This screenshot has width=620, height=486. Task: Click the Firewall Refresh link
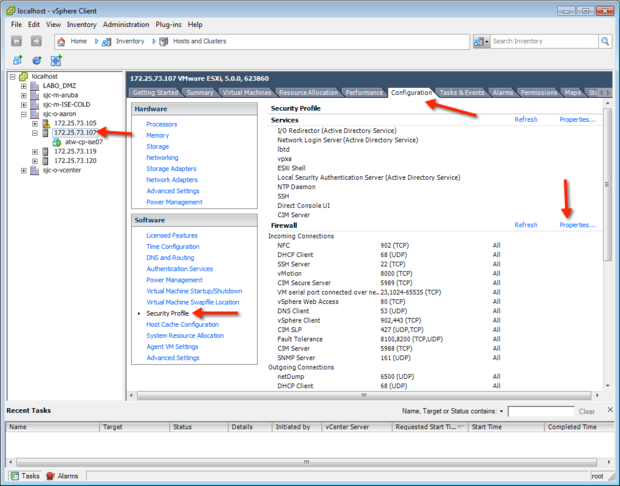coord(525,225)
